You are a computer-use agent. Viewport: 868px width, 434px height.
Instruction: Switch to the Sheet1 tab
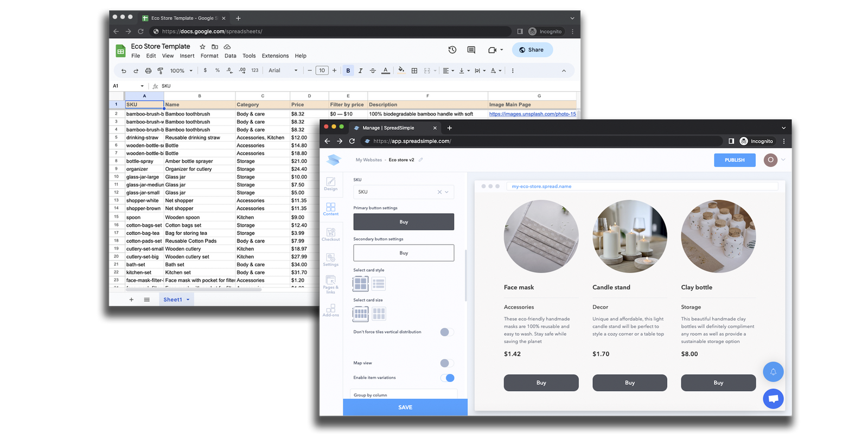tap(173, 299)
